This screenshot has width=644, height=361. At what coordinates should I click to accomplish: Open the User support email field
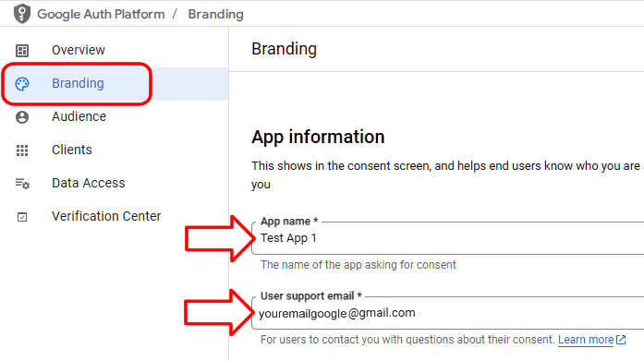[448, 313]
